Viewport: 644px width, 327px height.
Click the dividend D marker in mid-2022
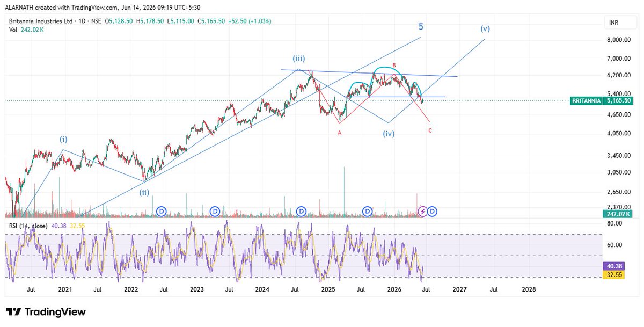(162, 211)
